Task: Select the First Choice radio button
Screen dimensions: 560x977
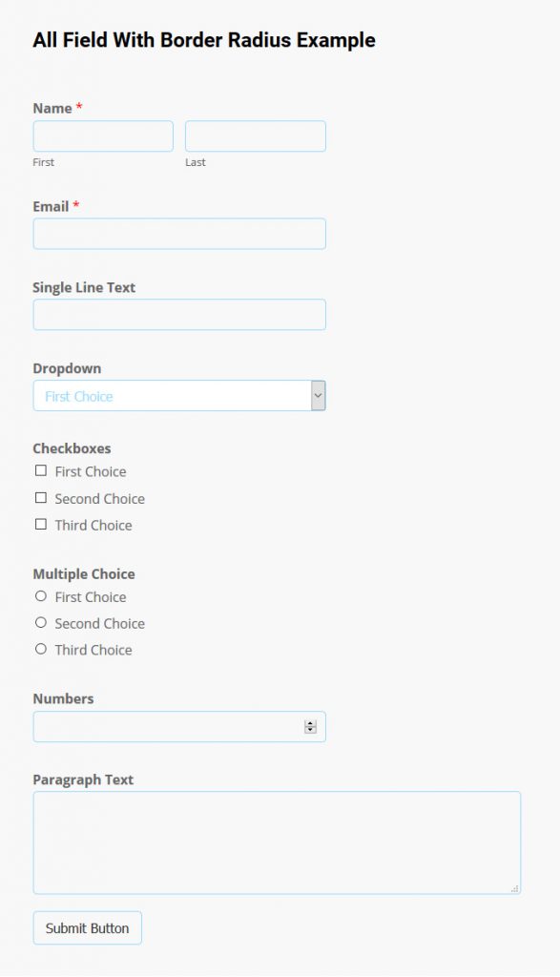Action: (x=41, y=597)
